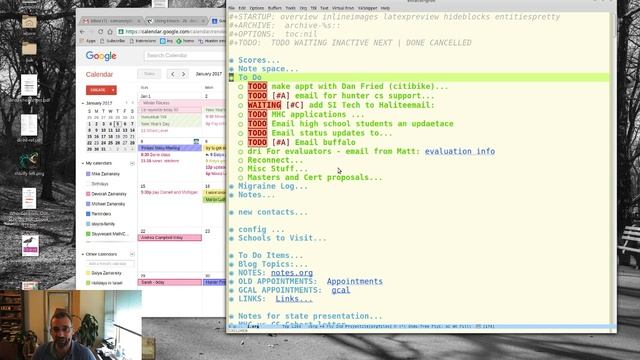Viewport: 640px width, 360px height.
Task: Click the Today button in Google Calendar
Action: [x=149, y=74]
